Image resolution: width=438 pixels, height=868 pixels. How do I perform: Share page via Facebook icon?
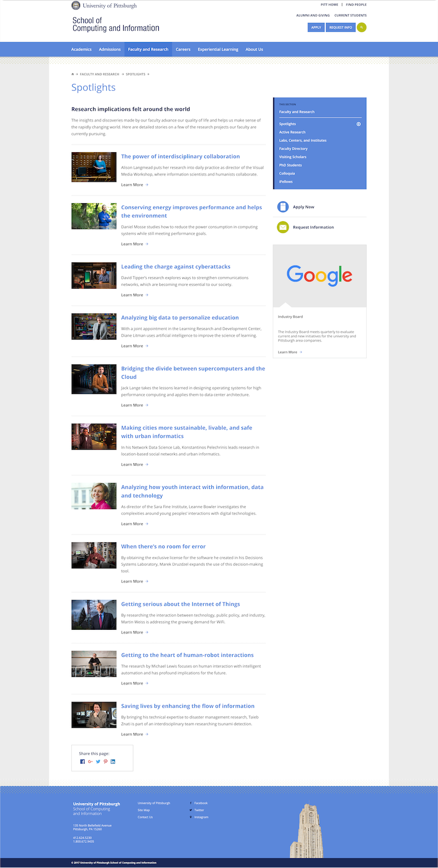tap(83, 762)
